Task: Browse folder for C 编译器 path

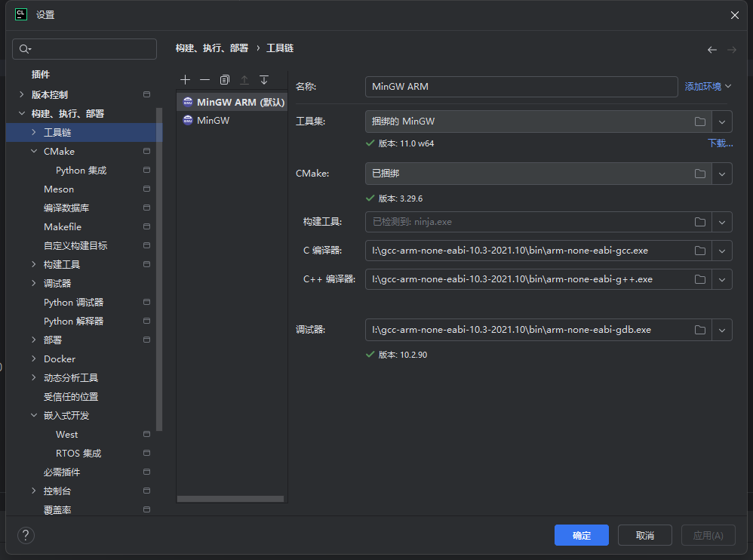Action: [700, 251]
